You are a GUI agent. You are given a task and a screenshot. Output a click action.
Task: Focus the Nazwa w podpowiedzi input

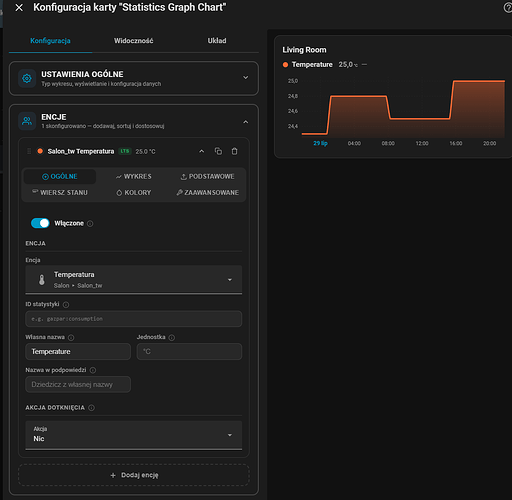(78, 384)
